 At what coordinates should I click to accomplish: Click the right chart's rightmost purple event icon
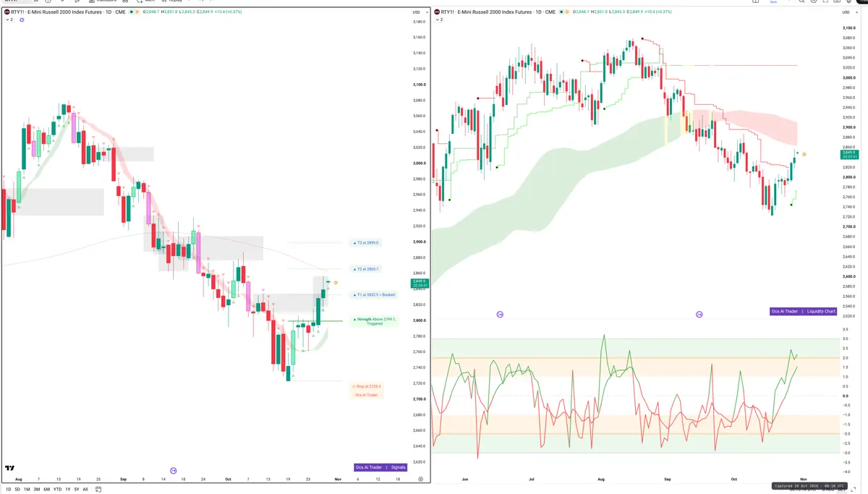699,315
